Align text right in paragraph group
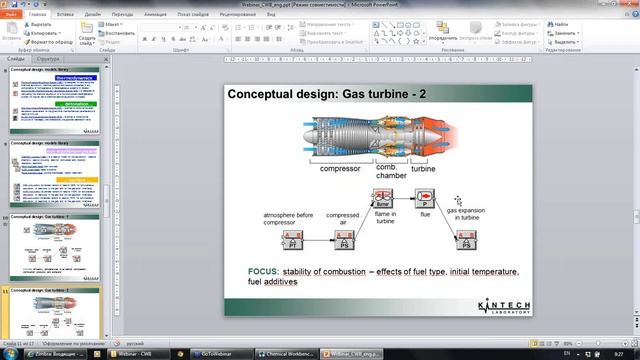Viewport: 640px width, 360px height. [257, 39]
